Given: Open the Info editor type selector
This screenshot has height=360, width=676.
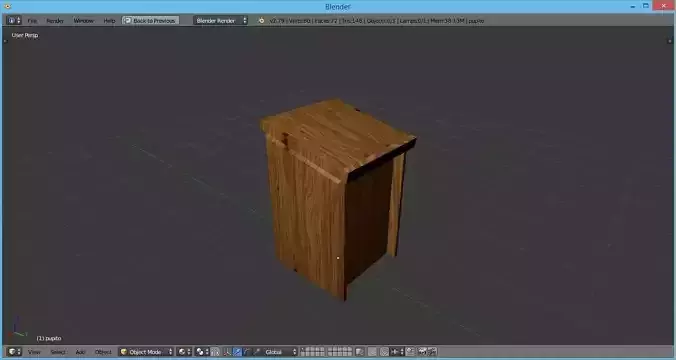Looking at the screenshot, I should [x=13, y=20].
